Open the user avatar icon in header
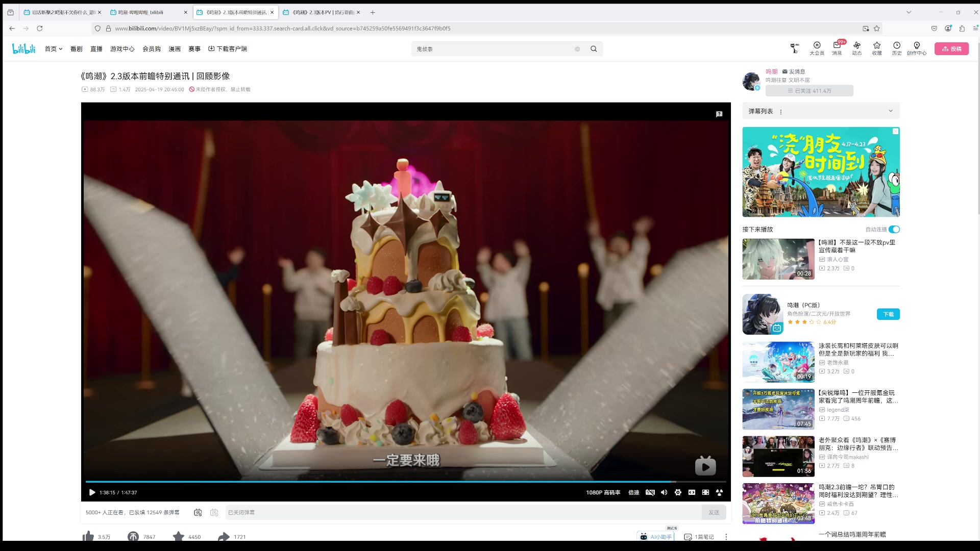The width and height of the screenshot is (980, 551). (794, 48)
